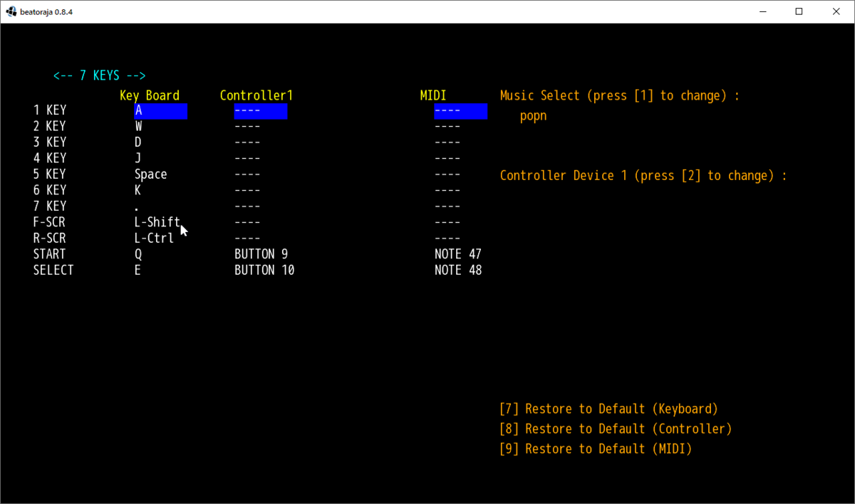Click the '<-- 7 KEYS -->' mode selector
The image size is (855, 504).
[100, 75]
